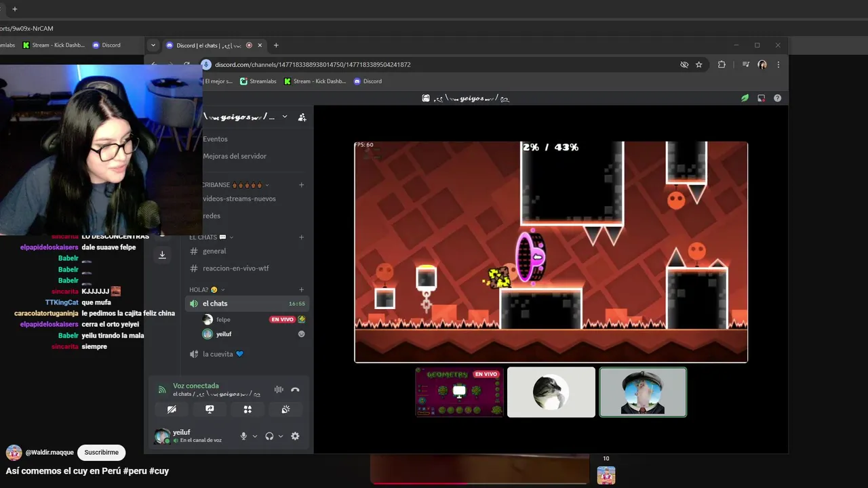The image size is (868, 488).
Task: Open the Voz conectada connection details
Action: point(196,386)
